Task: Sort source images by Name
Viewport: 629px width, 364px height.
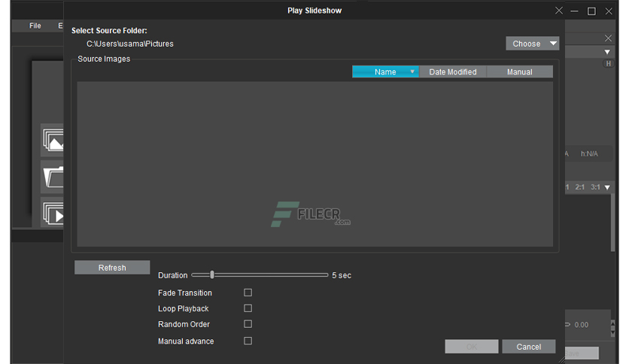Action: click(385, 71)
